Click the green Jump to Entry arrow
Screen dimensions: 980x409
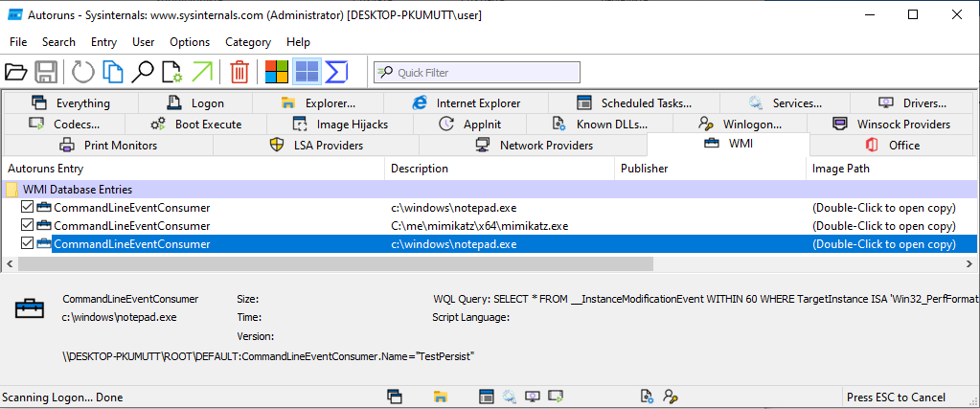point(202,72)
